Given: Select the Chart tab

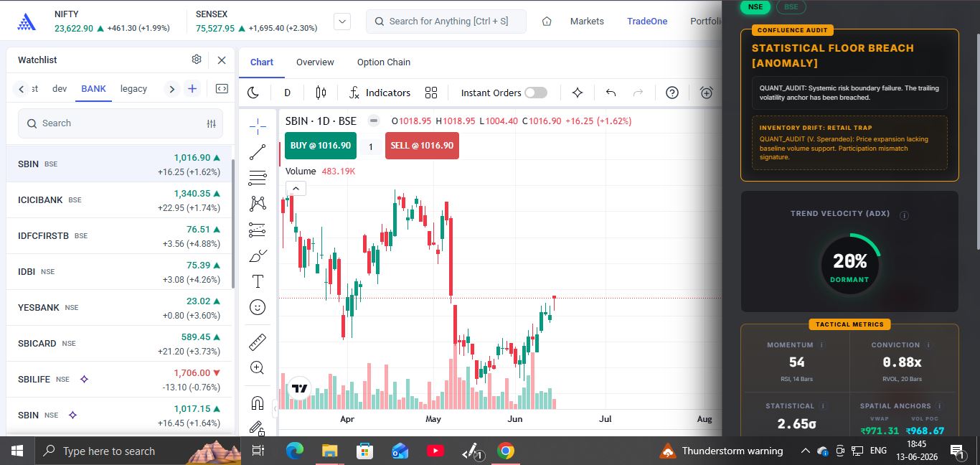Looking at the screenshot, I should 262,62.
